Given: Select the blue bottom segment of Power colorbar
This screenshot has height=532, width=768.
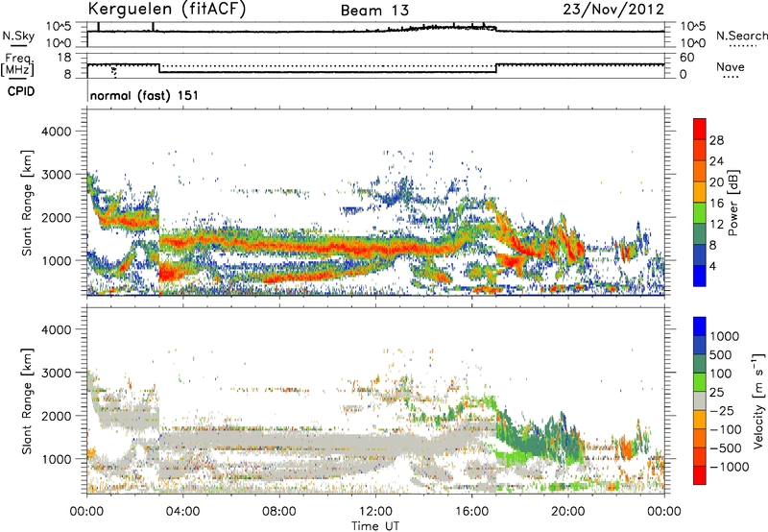Looking at the screenshot, I should 700,276.
